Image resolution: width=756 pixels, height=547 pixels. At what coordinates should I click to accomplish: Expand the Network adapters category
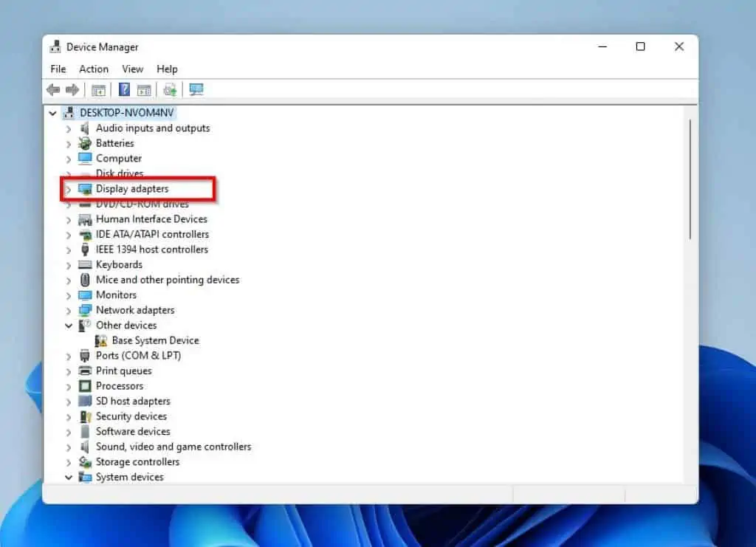pos(69,310)
